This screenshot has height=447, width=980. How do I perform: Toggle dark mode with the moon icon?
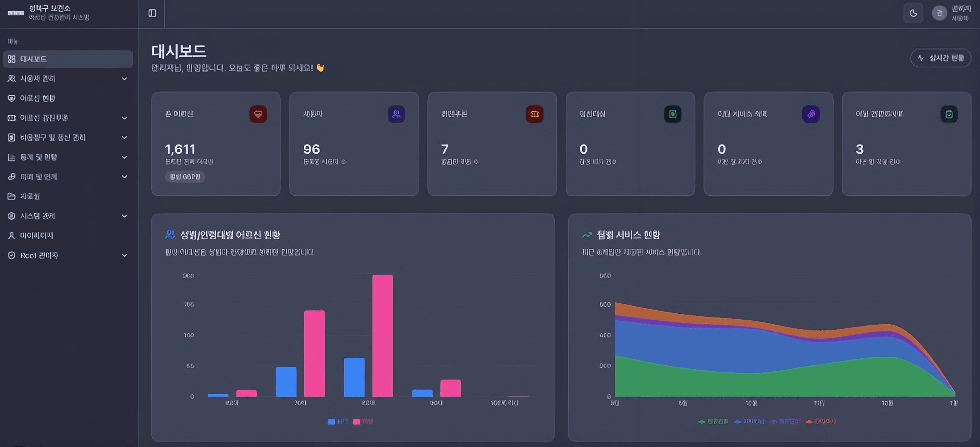(913, 13)
